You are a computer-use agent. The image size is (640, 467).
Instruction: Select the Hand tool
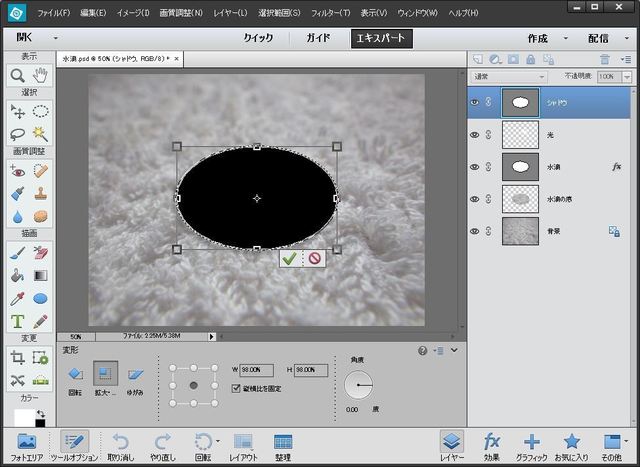point(41,75)
